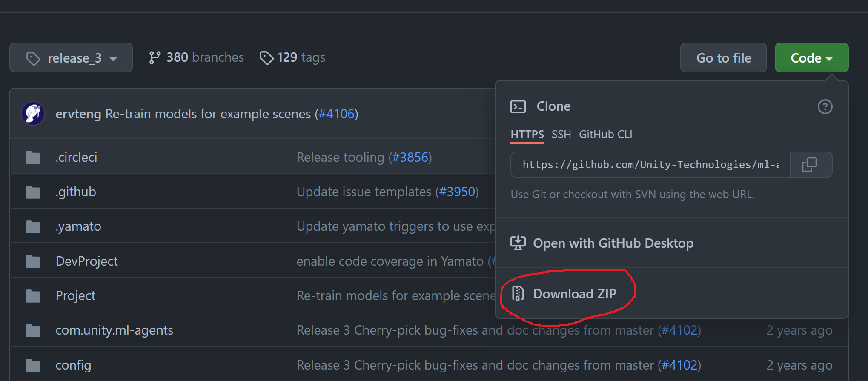Follow the #3856 release tooling link
This screenshot has width=868, height=381.
[410, 157]
